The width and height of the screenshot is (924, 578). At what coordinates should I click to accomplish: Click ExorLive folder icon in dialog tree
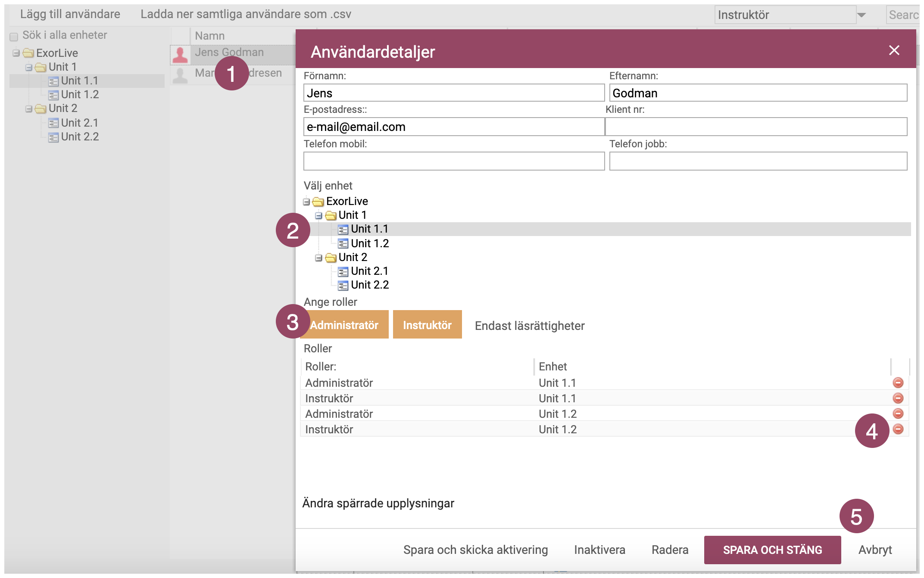pyautogui.click(x=318, y=202)
